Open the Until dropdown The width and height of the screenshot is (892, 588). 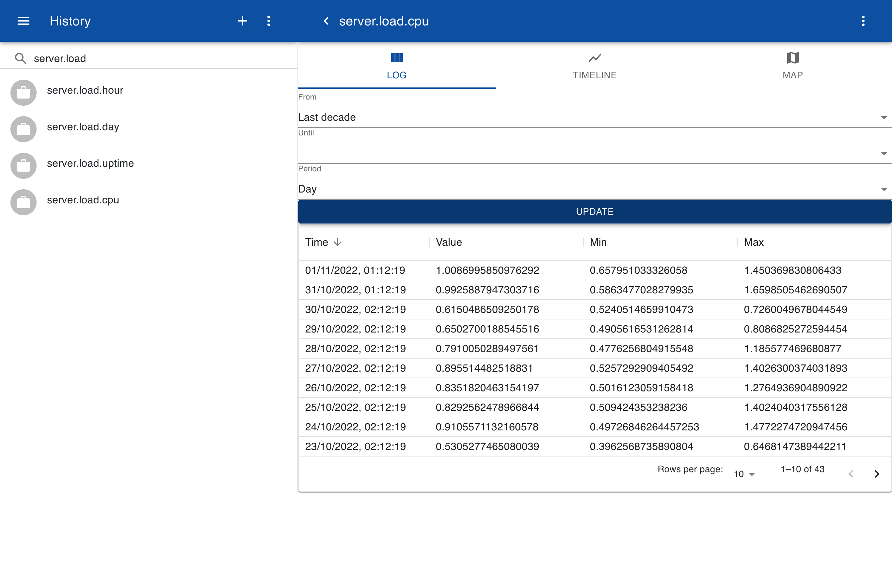click(x=595, y=153)
